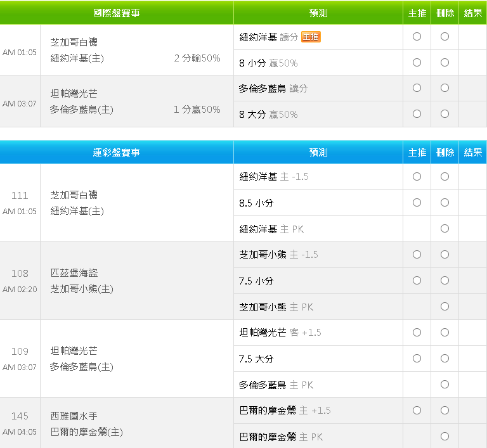Select 主推 radio for 8 大分 贏50% row
The width and height of the screenshot is (487, 448).
[417, 114]
